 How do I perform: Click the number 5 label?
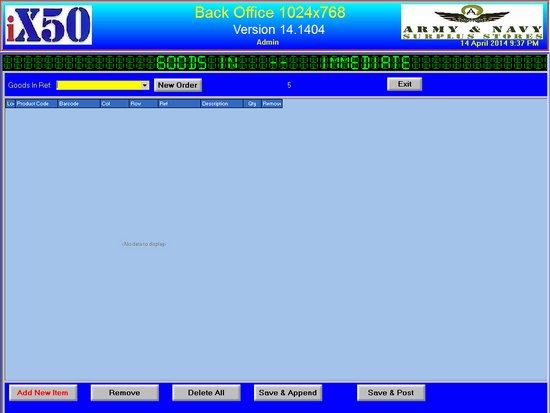click(x=289, y=85)
